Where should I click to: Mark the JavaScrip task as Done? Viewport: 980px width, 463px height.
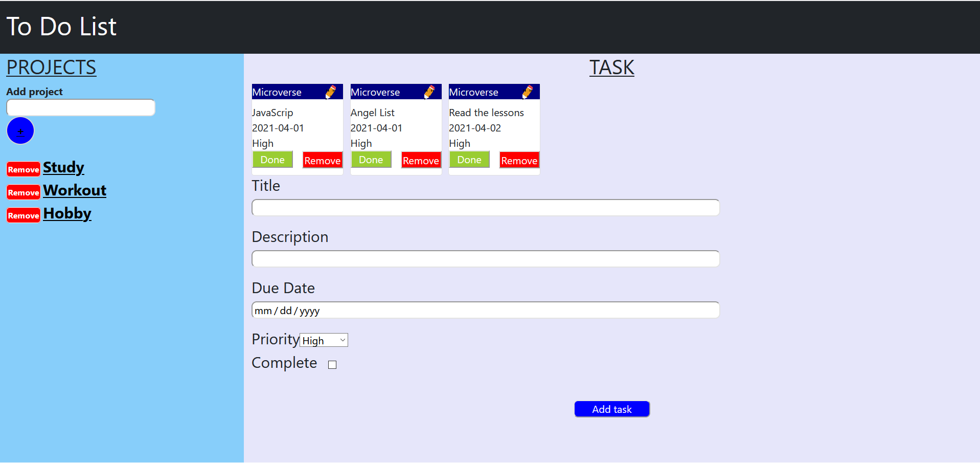pos(272,160)
